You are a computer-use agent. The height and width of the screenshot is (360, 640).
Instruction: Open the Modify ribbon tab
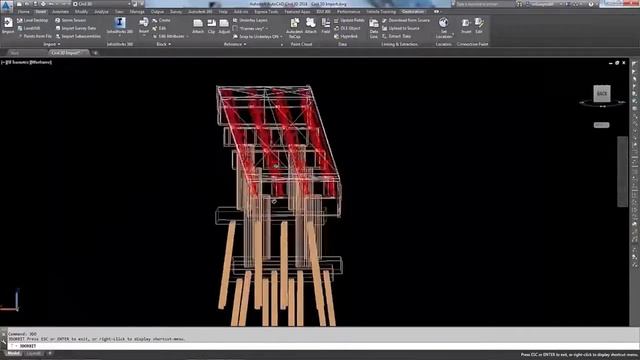click(81, 12)
